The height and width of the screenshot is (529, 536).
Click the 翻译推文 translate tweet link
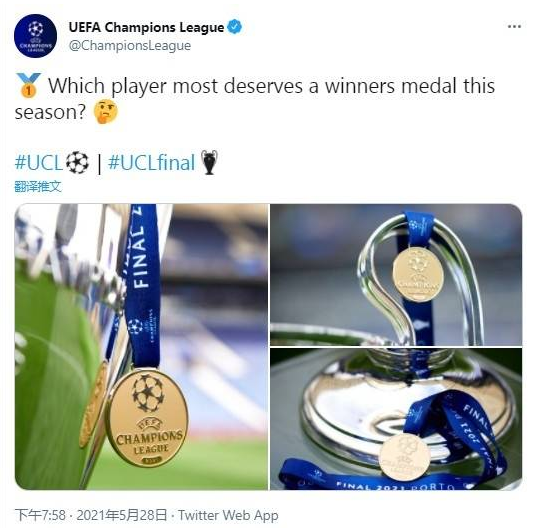(38, 187)
